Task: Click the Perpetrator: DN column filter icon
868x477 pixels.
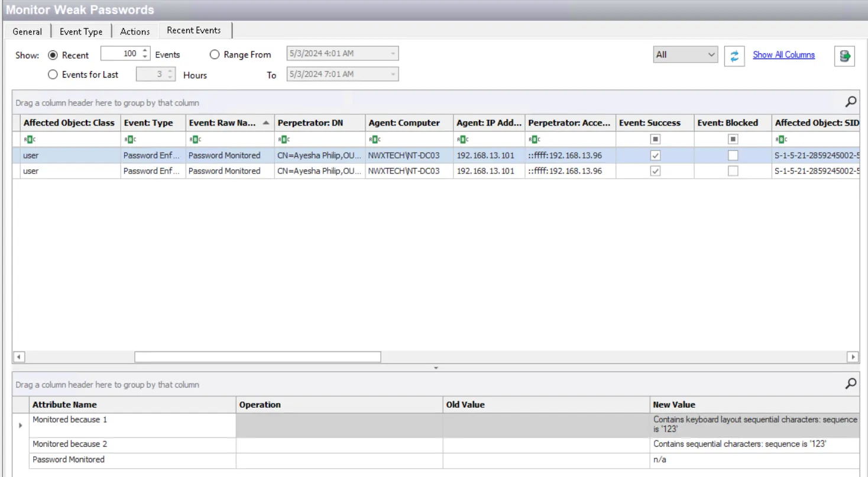Action: (x=283, y=140)
